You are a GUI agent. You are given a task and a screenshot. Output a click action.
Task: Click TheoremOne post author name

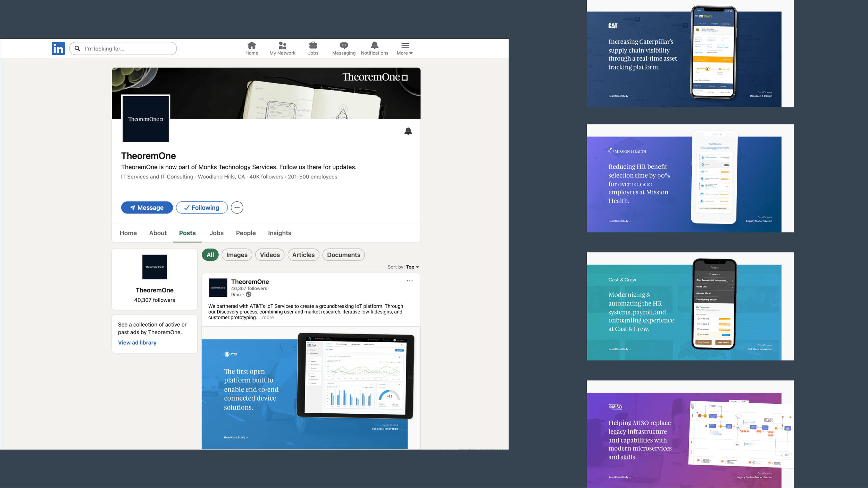[x=250, y=281]
